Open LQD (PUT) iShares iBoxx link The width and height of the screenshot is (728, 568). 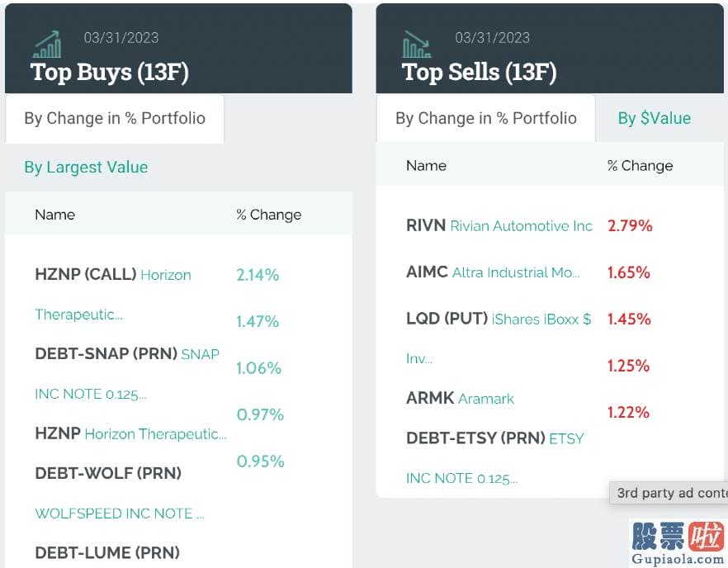point(499,319)
